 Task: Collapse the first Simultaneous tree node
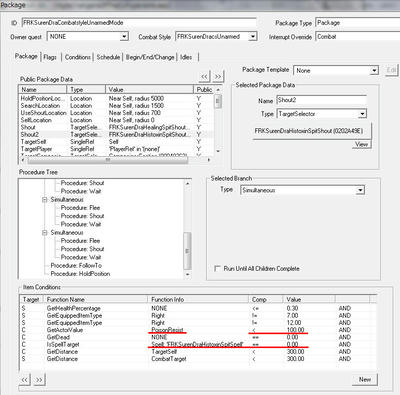[44, 200]
